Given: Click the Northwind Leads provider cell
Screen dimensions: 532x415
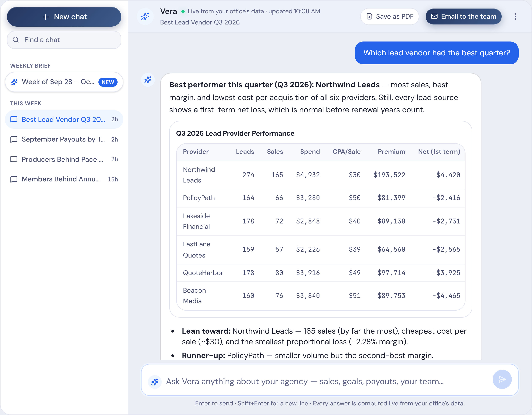Looking at the screenshot, I should 199,175.
